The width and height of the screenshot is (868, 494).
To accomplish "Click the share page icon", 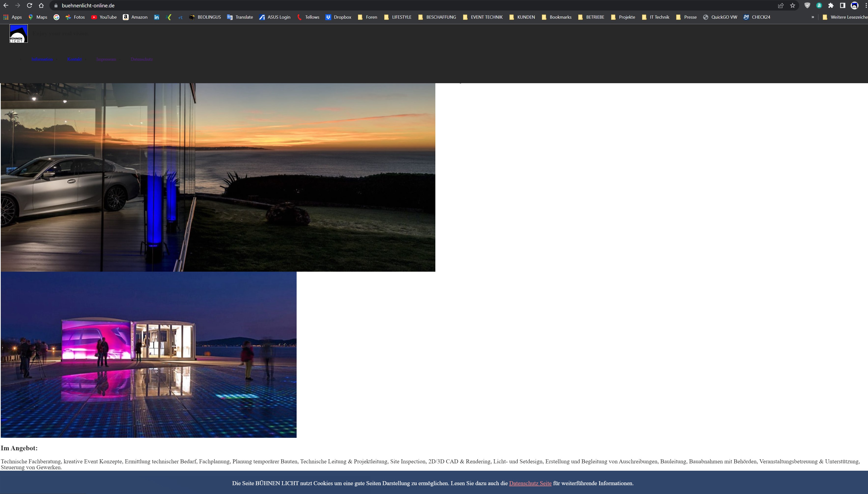I will [780, 5].
